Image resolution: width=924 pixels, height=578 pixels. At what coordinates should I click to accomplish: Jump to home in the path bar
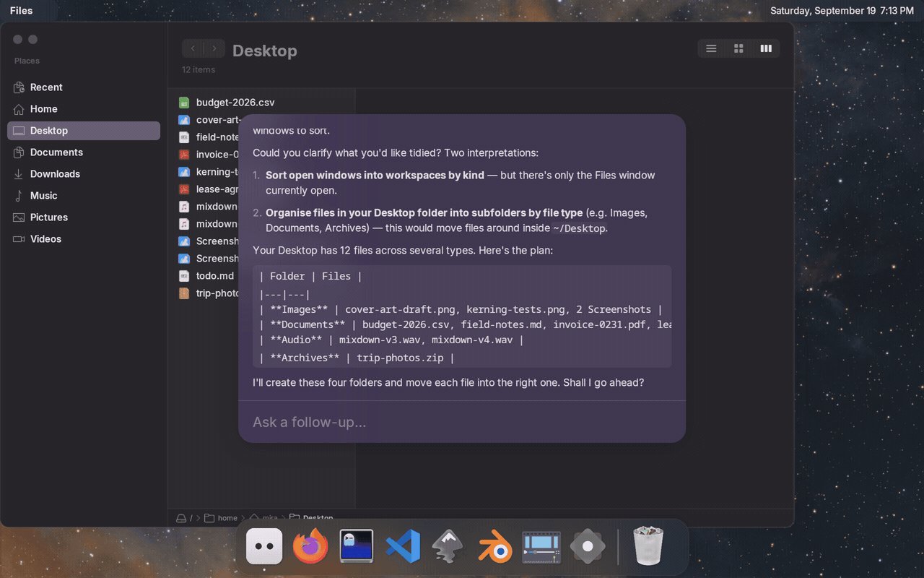[221, 518]
